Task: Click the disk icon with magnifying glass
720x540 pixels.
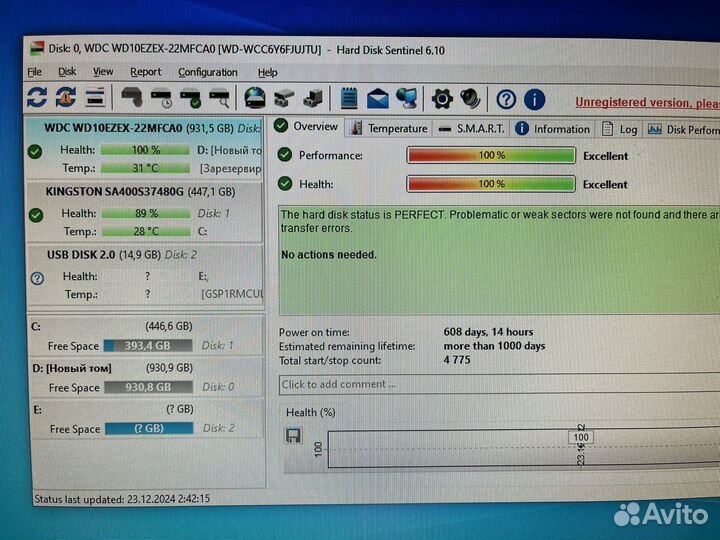Action: coord(219,98)
